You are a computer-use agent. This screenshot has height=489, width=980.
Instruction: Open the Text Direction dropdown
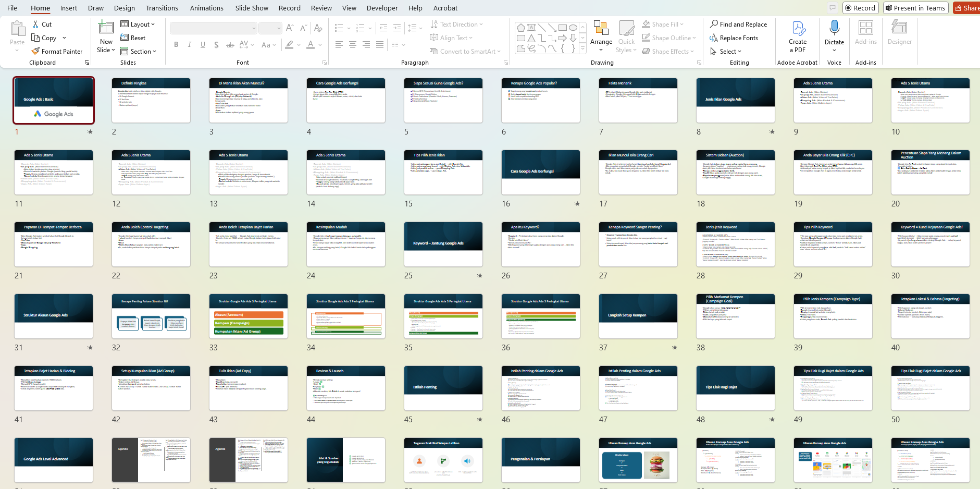click(456, 25)
